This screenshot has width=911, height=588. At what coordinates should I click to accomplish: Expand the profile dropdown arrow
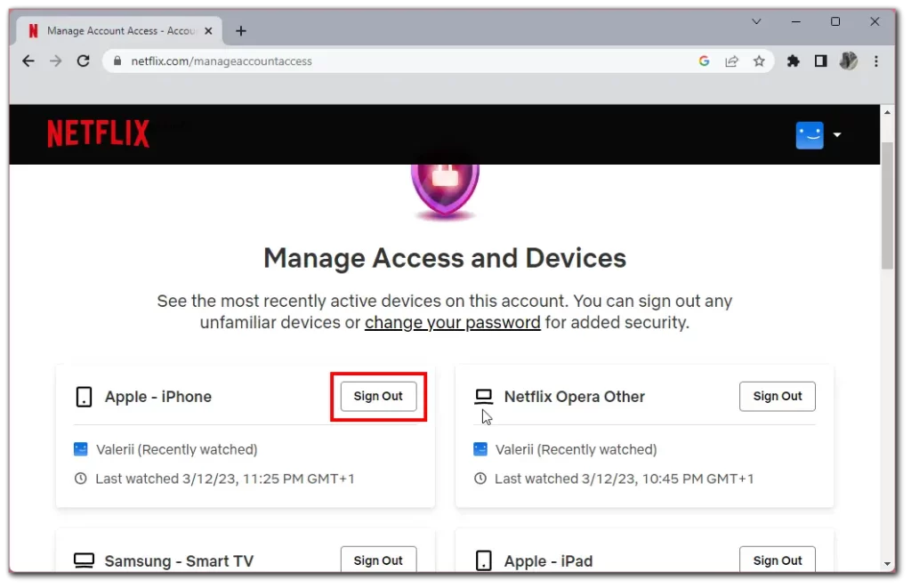(x=836, y=135)
